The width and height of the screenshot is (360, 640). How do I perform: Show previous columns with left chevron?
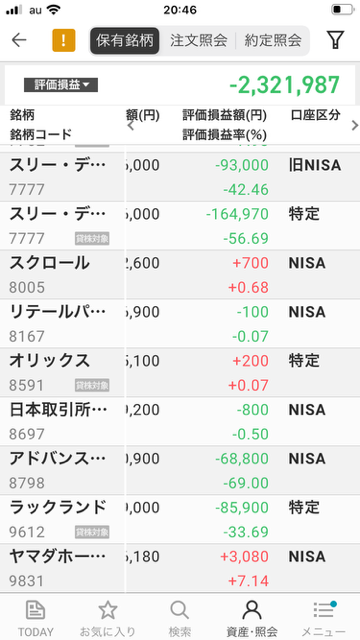[131, 125]
